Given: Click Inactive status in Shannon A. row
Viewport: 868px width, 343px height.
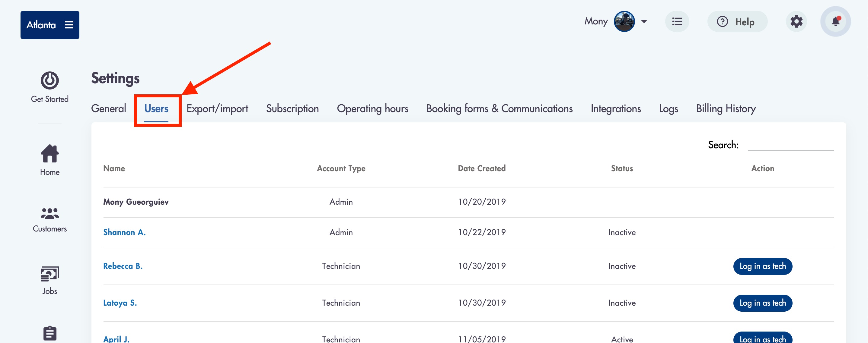Looking at the screenshot, I should pos(622,232).
